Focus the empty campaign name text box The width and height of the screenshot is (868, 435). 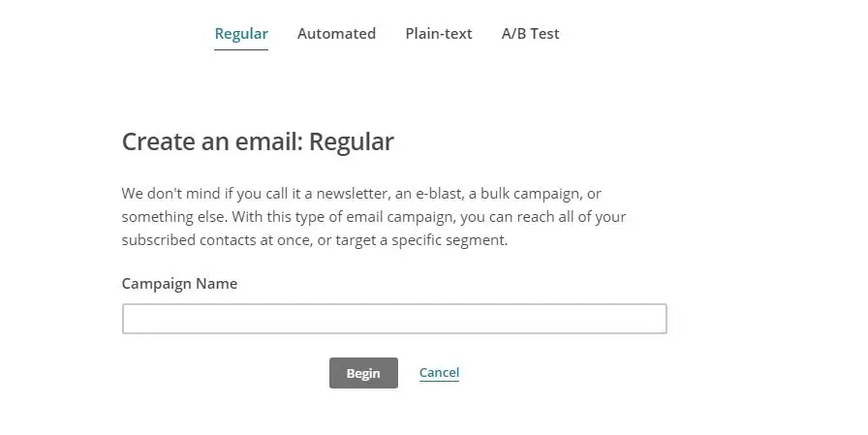(x=394, y=319)
